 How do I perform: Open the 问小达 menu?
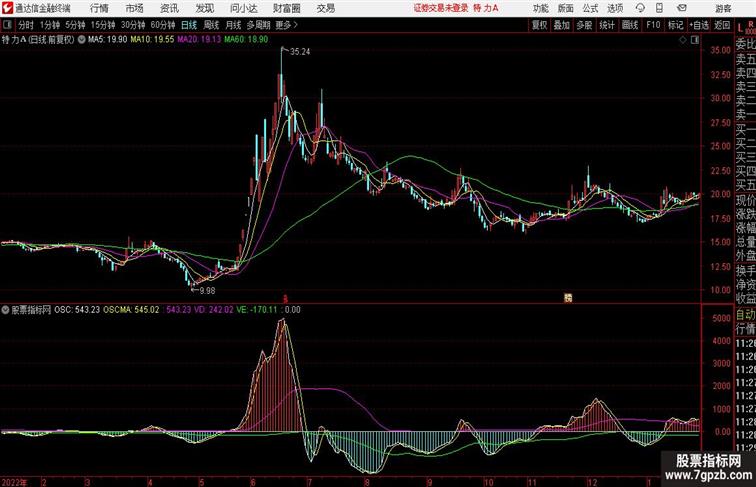click(243, 8)
